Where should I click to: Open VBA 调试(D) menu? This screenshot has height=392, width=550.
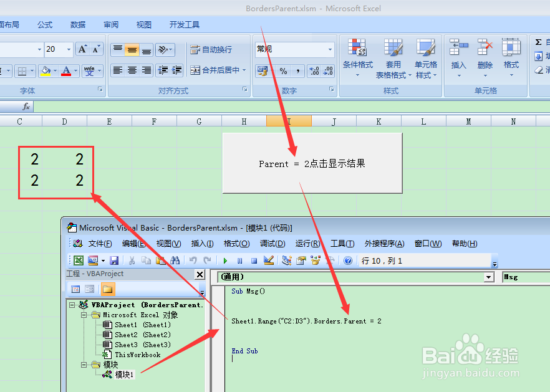tap(273, 244)
